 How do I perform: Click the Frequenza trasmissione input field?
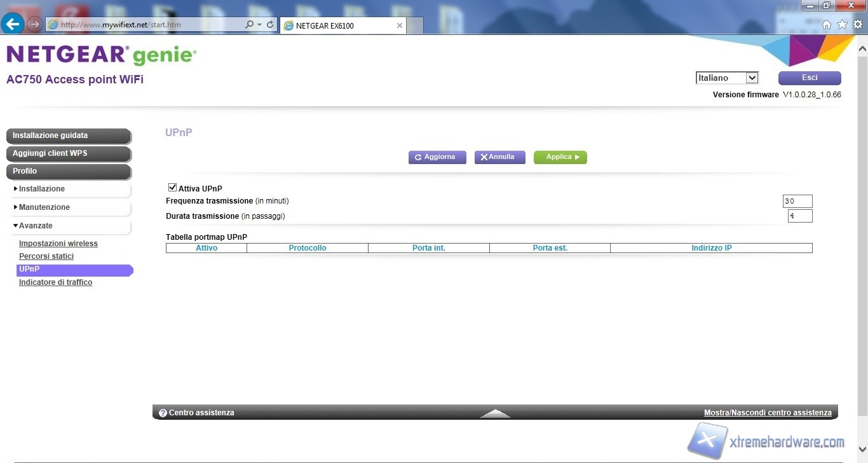tap(797, 201)
